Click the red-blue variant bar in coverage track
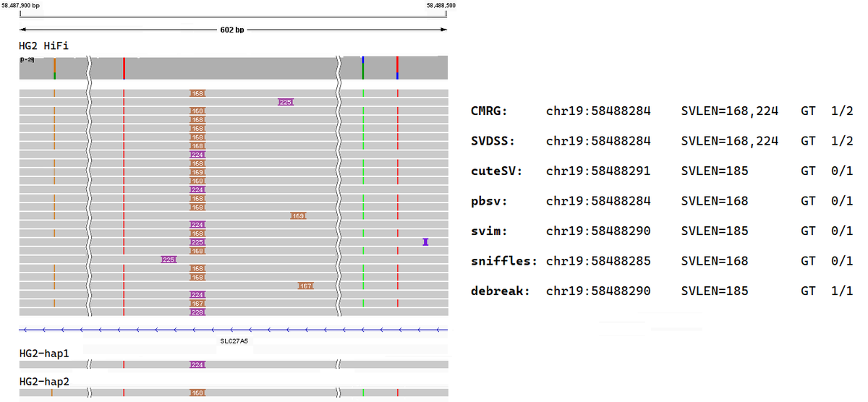The image size is (868, 402). 397,68
